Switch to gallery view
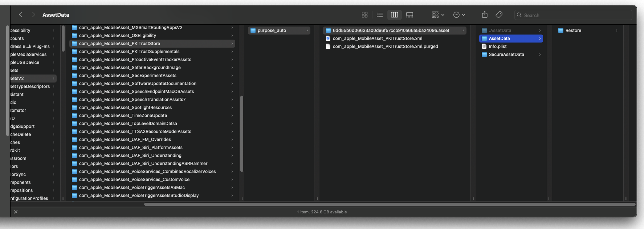 [409, 15]
